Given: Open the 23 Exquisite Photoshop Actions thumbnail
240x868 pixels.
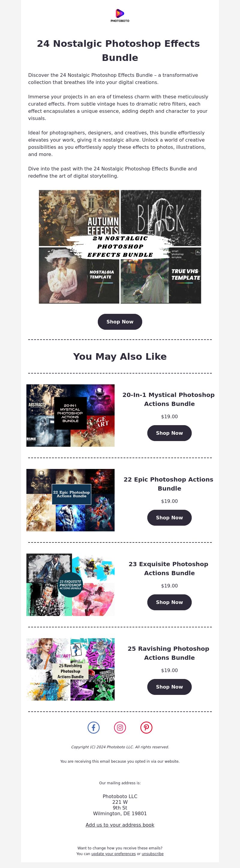Looking at the screenshot, I should click(70, 585).
